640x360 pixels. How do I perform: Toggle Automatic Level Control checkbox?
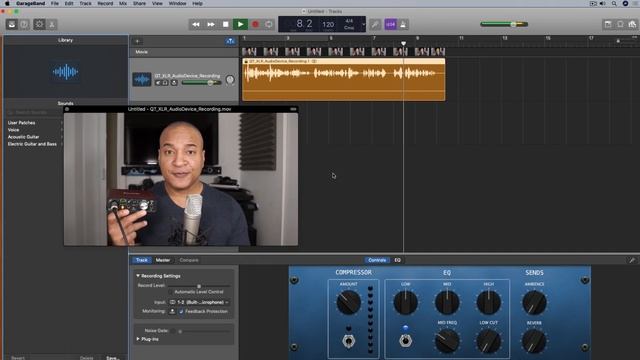click(171, 292)
